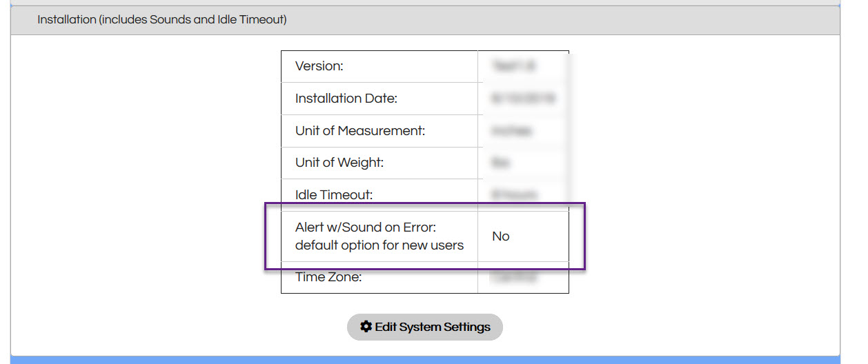Select the Time Zone label

coord(328,277)
